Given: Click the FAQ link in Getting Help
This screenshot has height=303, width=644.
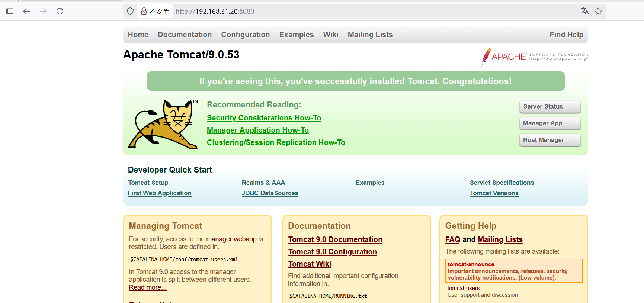Looking at the screenshot, I should (x=453, y=239).
